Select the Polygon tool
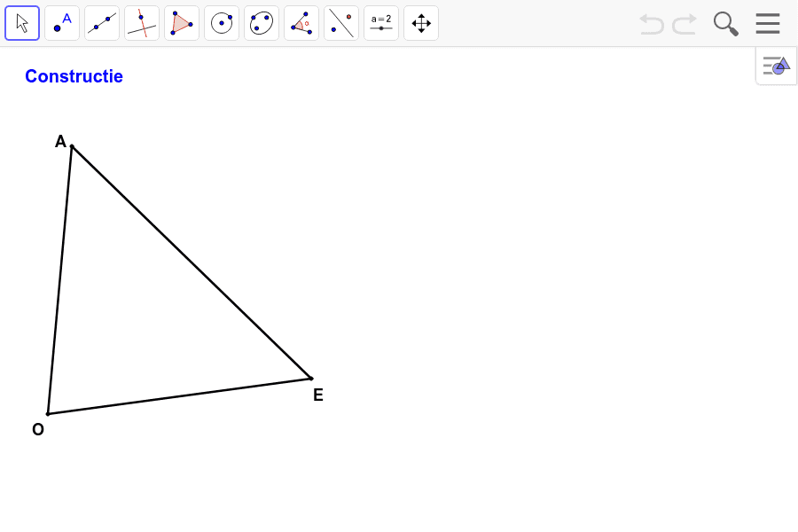The image size is (798, 532). [182, 23]
